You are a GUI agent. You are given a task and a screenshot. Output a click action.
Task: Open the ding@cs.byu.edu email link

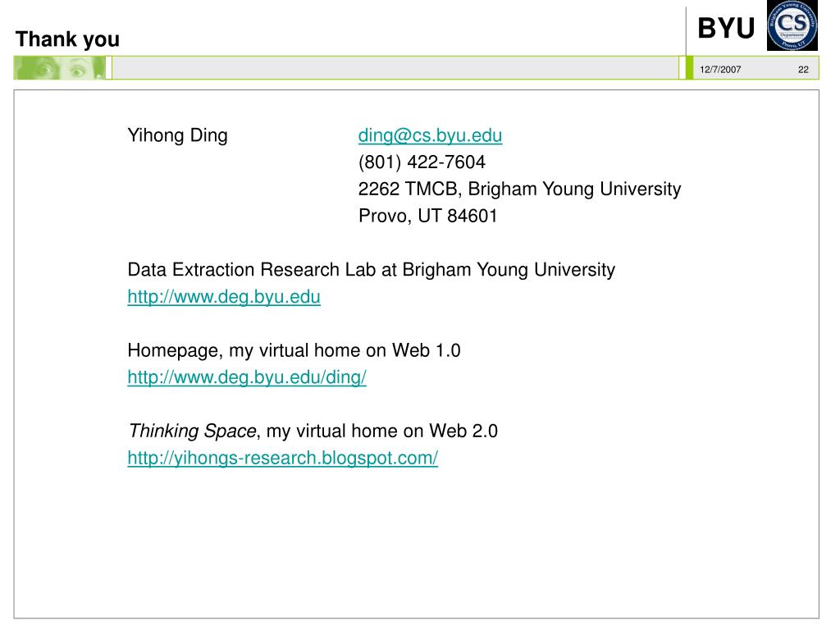coord(430,135)
